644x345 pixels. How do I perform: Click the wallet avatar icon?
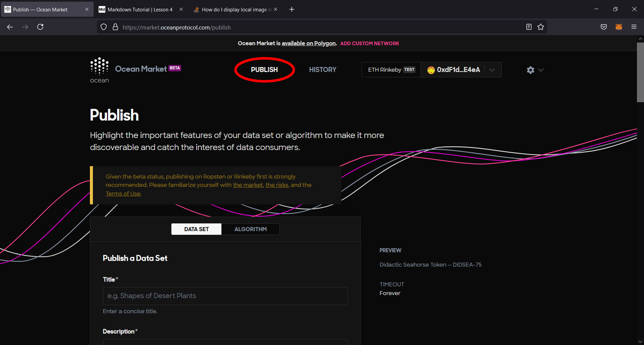(431, 70)
